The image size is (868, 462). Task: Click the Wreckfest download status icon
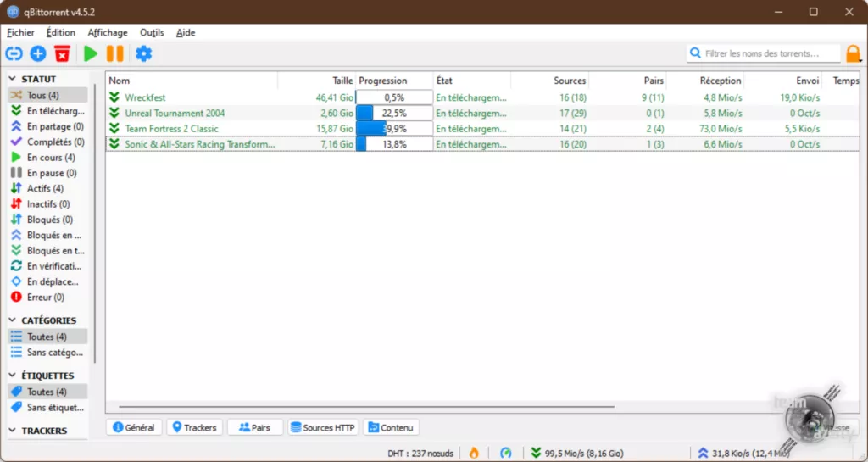tap(114, 97)
